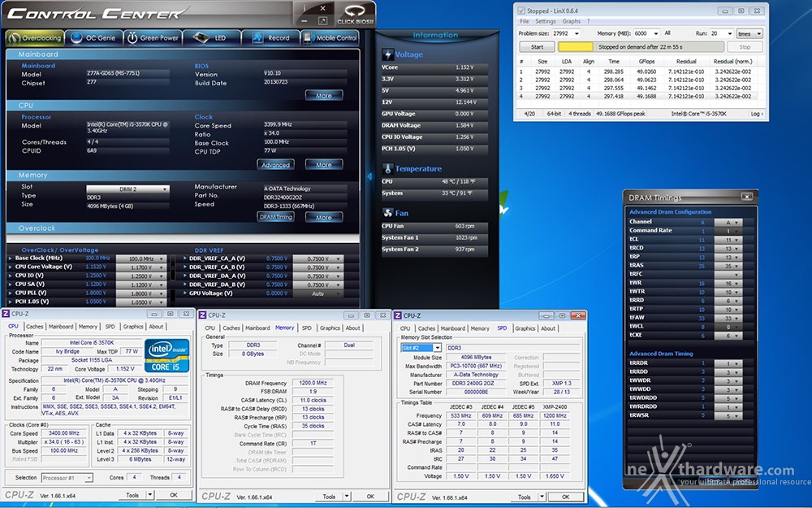Expand the CPU PLL (V) row arrow

pyautogui.click(x=11, y=293)
